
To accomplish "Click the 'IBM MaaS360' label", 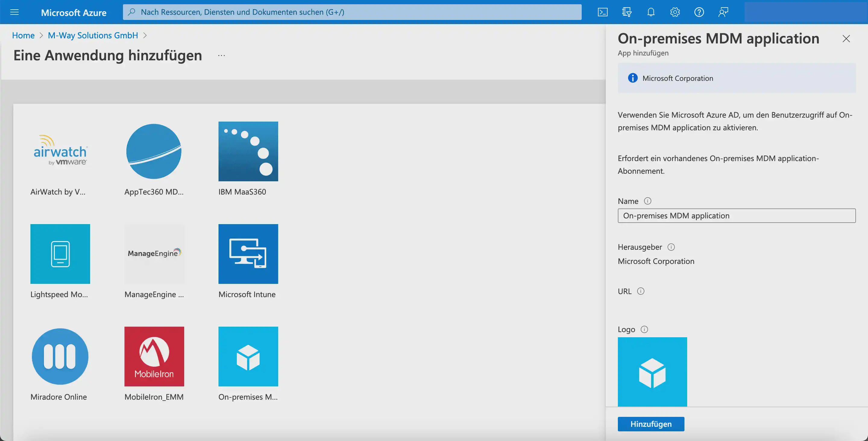I will click(x=242, y=192).
